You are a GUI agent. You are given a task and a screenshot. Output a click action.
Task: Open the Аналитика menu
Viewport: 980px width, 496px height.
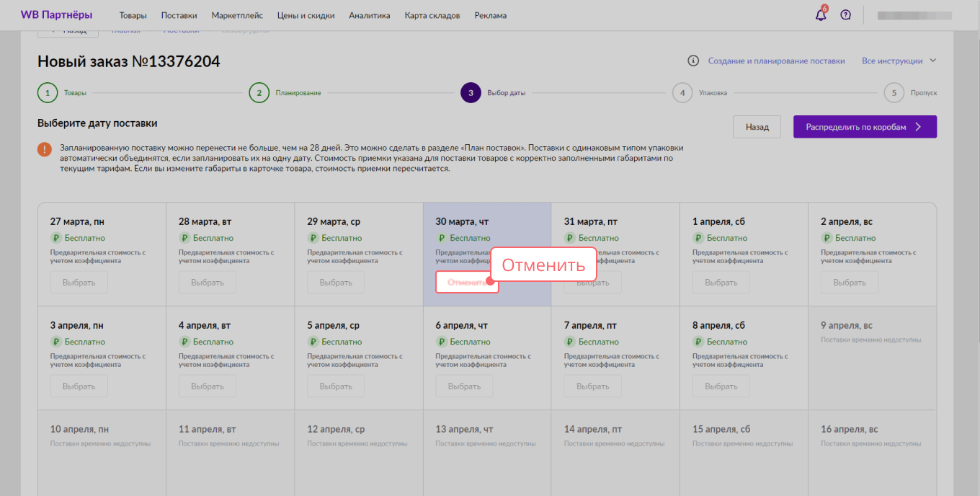click(x=369, y=15)
